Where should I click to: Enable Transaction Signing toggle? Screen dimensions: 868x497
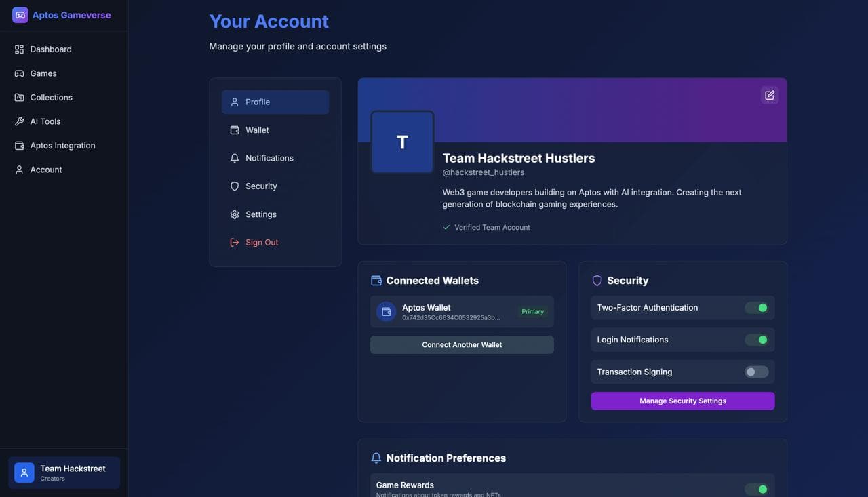coord(756,372)
